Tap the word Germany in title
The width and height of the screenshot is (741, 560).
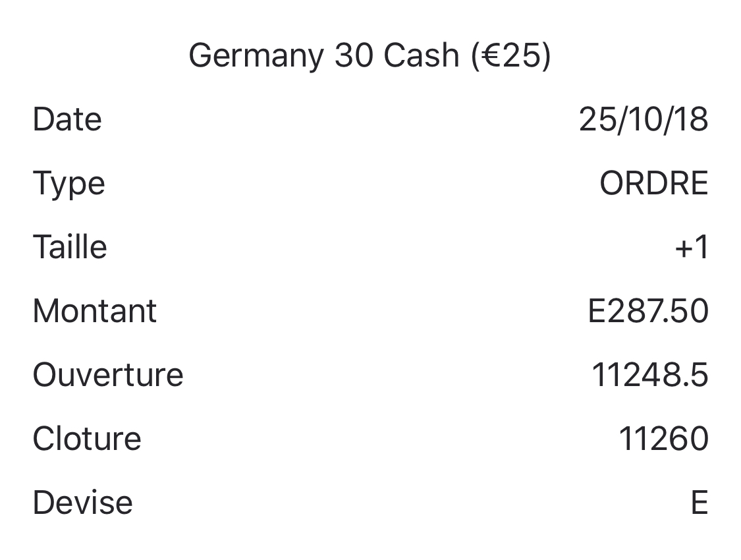click(256, 57)
